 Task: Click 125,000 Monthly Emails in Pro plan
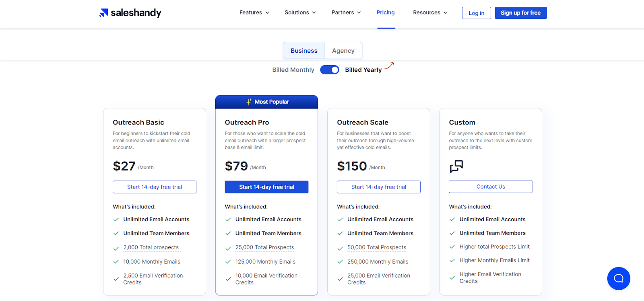(x=265, y=262)
